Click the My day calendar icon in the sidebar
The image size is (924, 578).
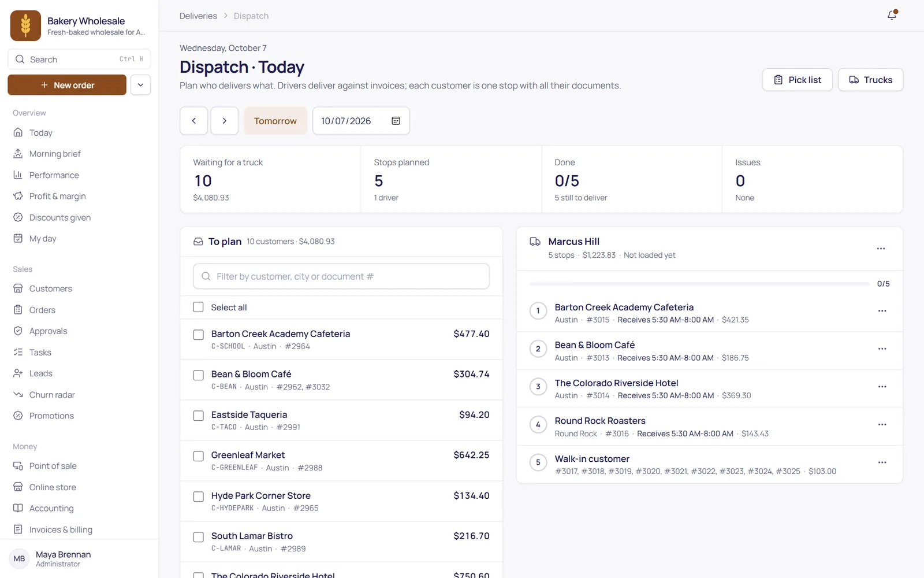(18, 239)
